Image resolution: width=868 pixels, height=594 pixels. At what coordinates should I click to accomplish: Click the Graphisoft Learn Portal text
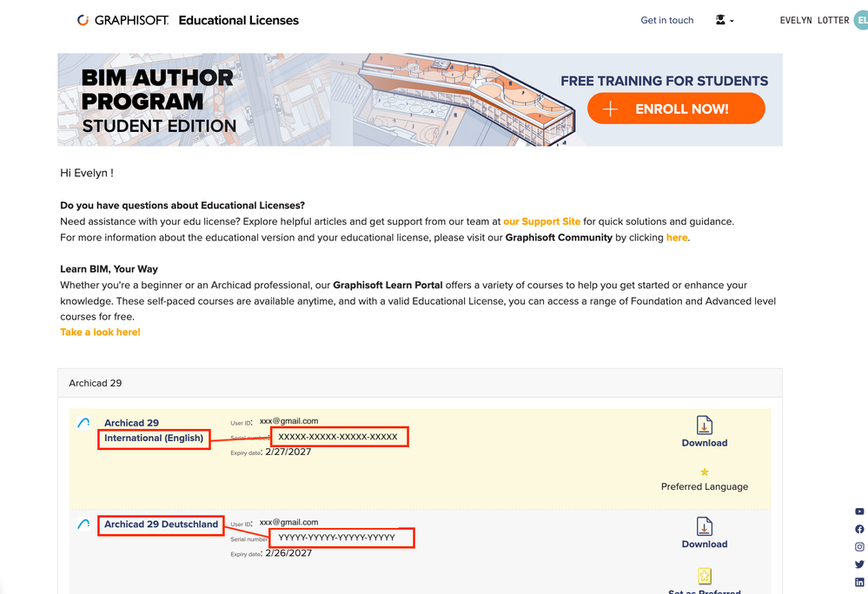pos(388,285)
